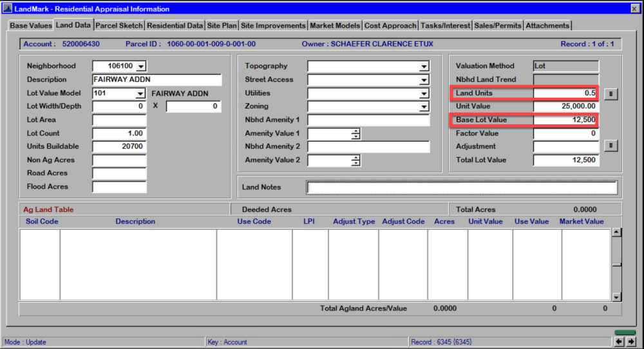Viewport: 644px width, 349px height.
Task: Click the Amenity Value 2 spinner arrows
Action: (355, 160)
